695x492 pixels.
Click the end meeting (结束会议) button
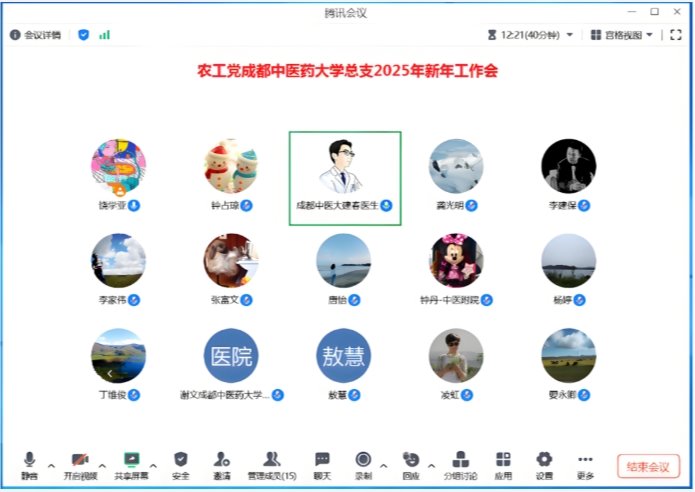coord(648,466)
